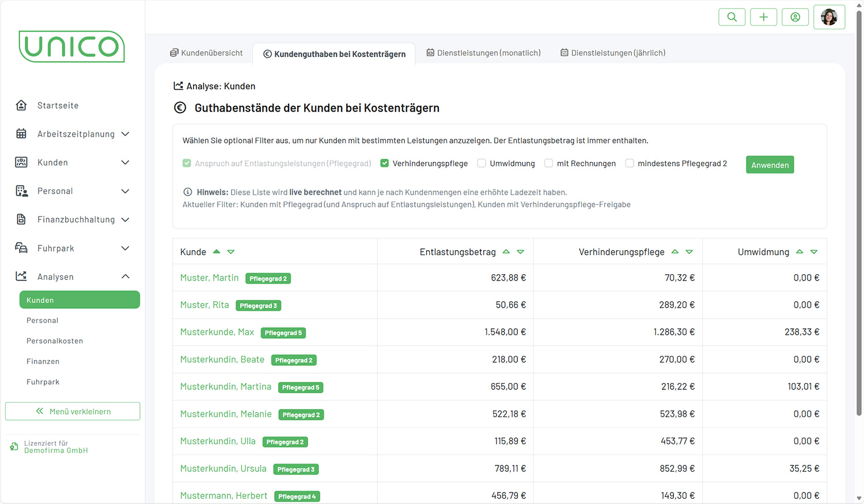This screenshot has height=504, width=864.
Task: Enable the Umwidmung filter checkbox
Action: (482, 164)
